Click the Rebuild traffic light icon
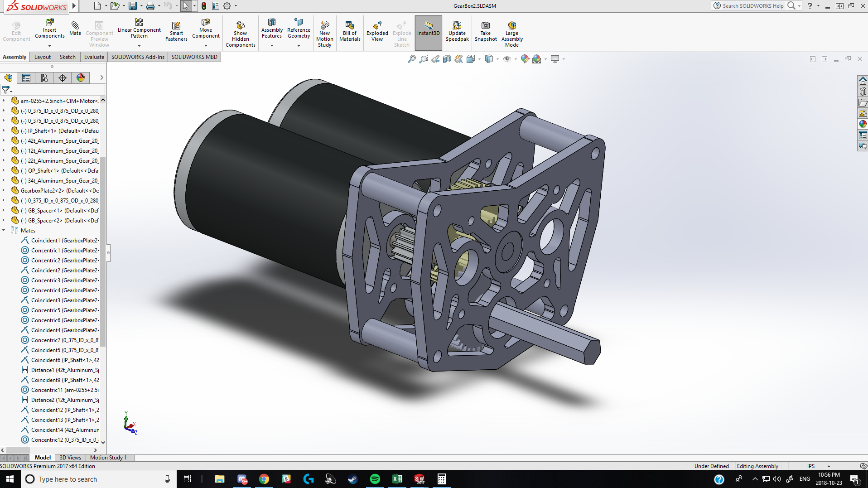 point(204,6)
